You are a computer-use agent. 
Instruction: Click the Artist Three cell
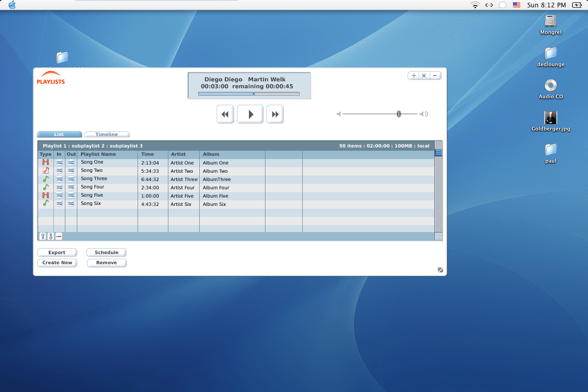click(x=184, y=180)
